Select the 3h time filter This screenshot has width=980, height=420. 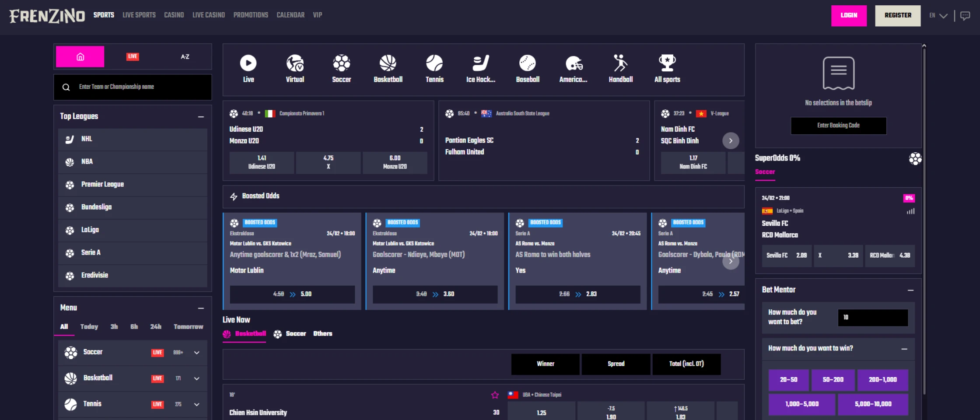click(x=114, y=326)
